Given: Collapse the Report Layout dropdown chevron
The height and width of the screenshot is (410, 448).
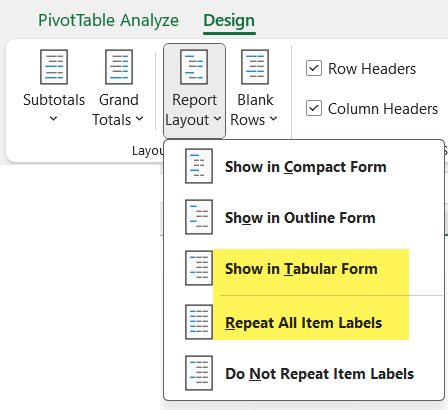Looking at the screenshot, I should point(217,118).
